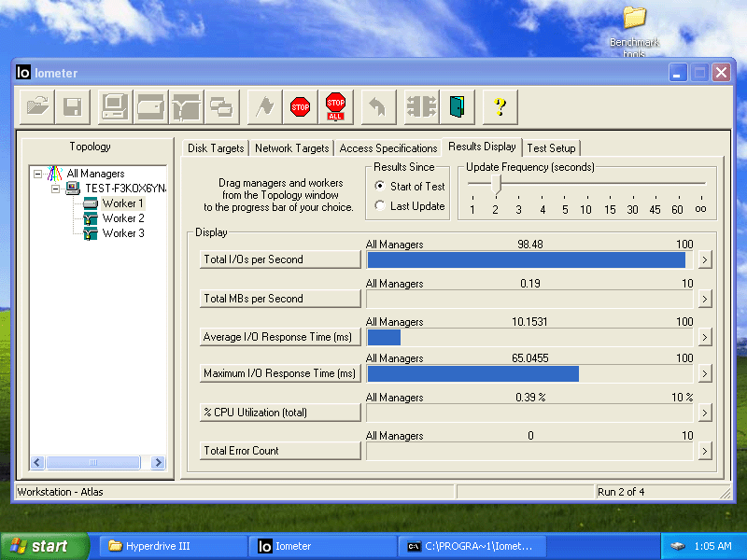Open arrow button for Total I/Os bar
This screenshot has width=747, height=560.
(705, 260)
